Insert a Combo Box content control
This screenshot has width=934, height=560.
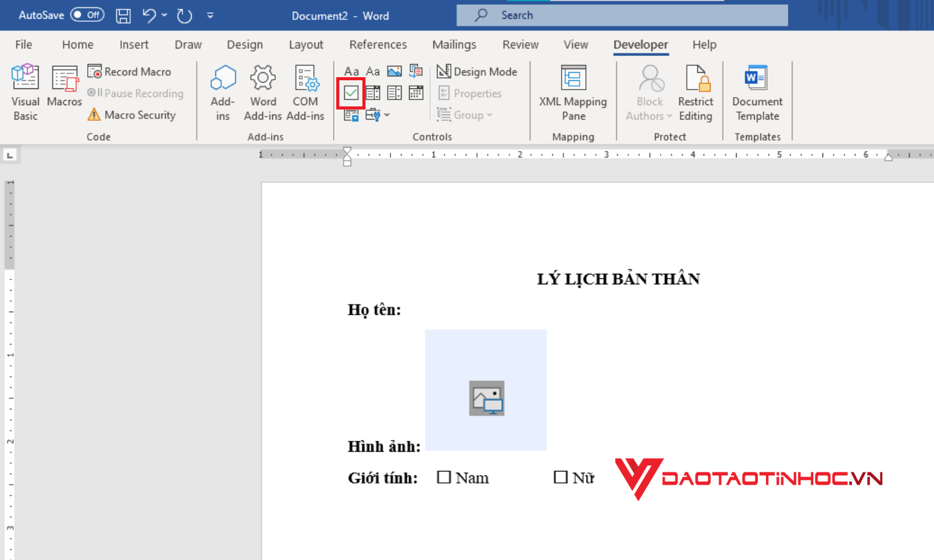point(372,93)
